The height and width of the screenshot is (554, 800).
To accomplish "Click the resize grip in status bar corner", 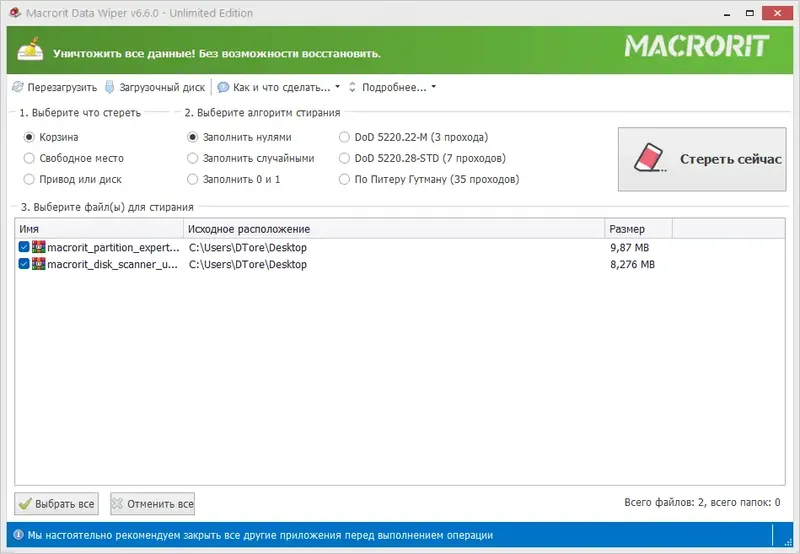I will pos(788,542).
